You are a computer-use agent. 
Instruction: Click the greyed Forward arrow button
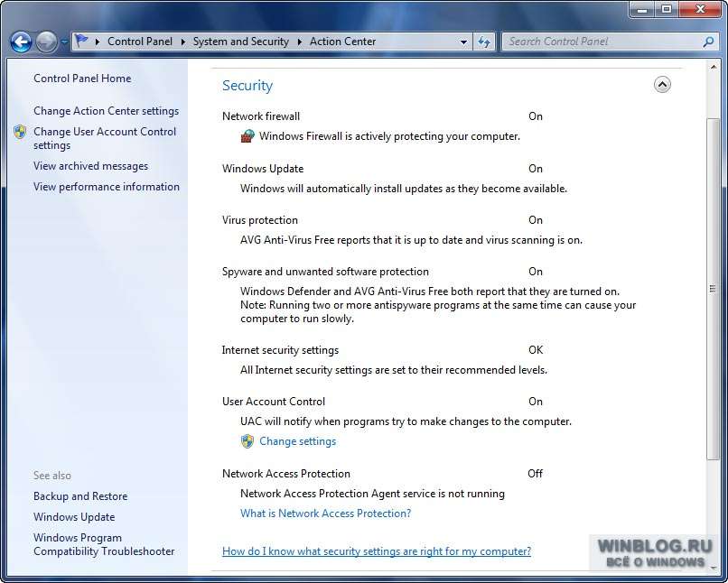[x=46, y=42]
